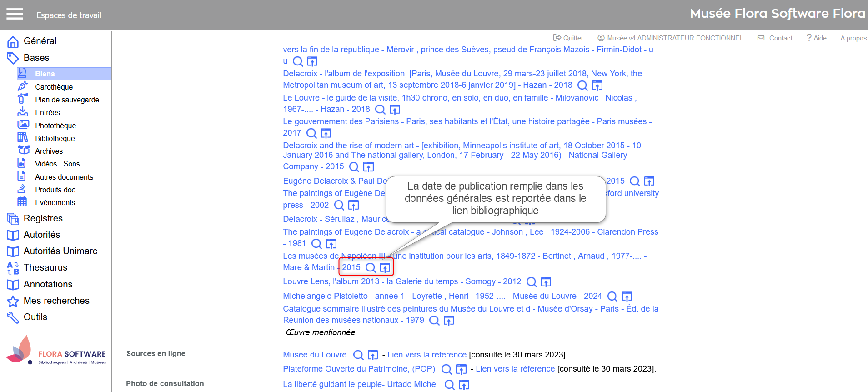
Task: Click magnifier icon for Clarendon Press 1981
Action: click(316, 244)
